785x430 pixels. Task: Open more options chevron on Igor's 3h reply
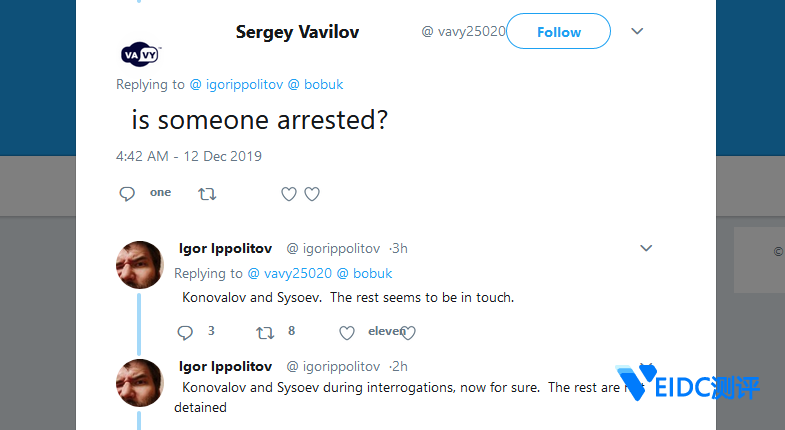click(646, 248)
